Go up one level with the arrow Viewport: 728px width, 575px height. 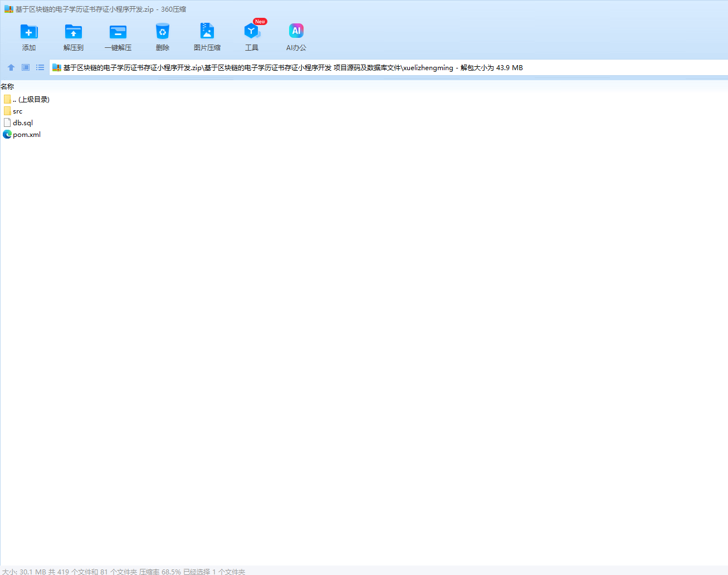[x=11, y=67]
